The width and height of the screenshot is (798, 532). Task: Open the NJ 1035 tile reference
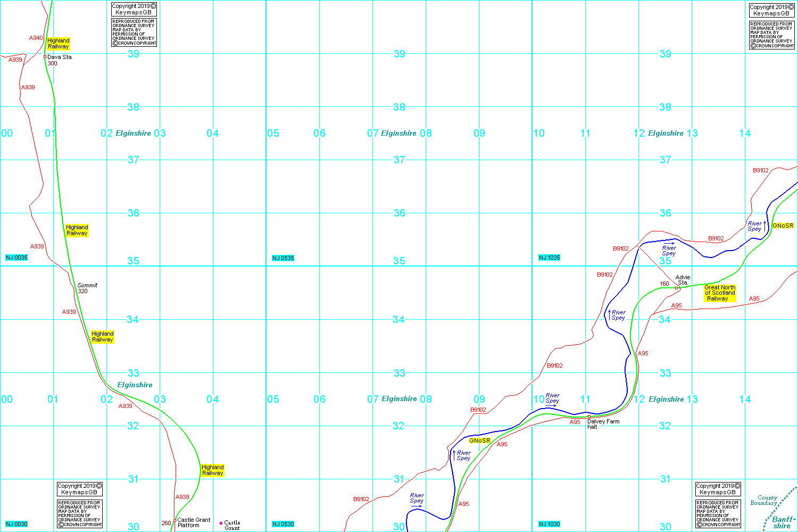click(x=550, y=258)
